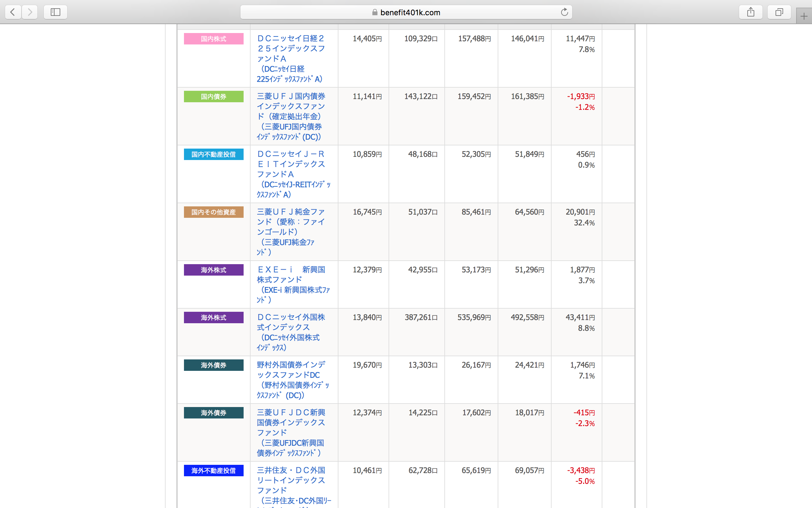This screenshot has width=812, height=508.
Task: Click the brown 国内その他資産 category label
Action: (213, 212)
